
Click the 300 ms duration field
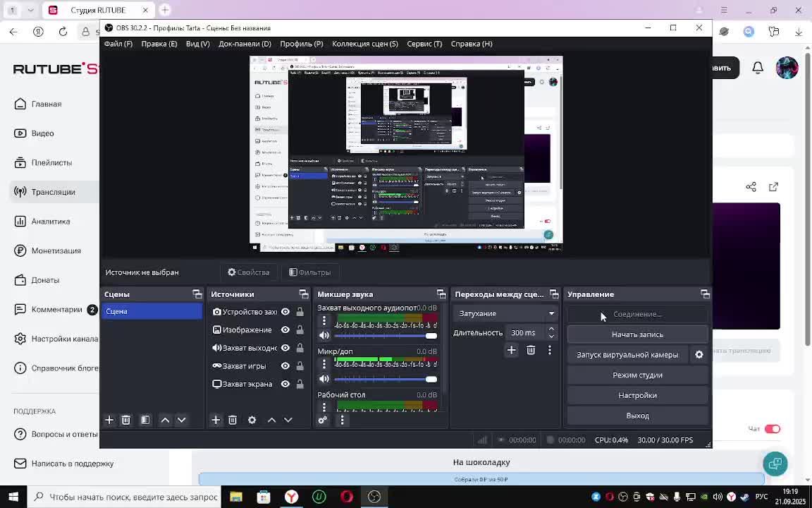524,333
